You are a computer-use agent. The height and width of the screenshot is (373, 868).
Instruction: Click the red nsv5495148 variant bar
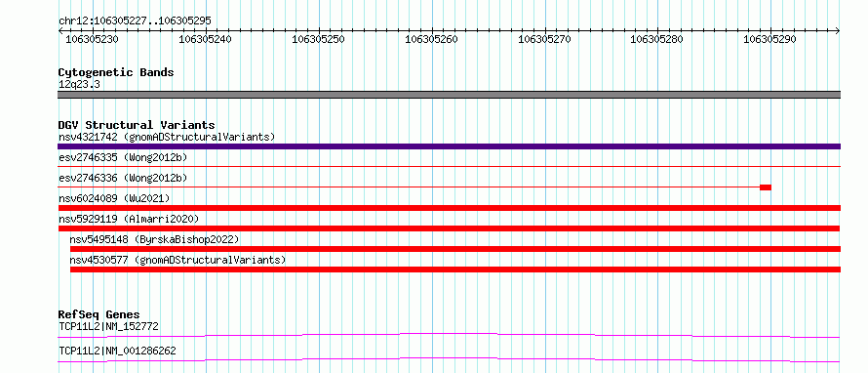pos(455,249)
